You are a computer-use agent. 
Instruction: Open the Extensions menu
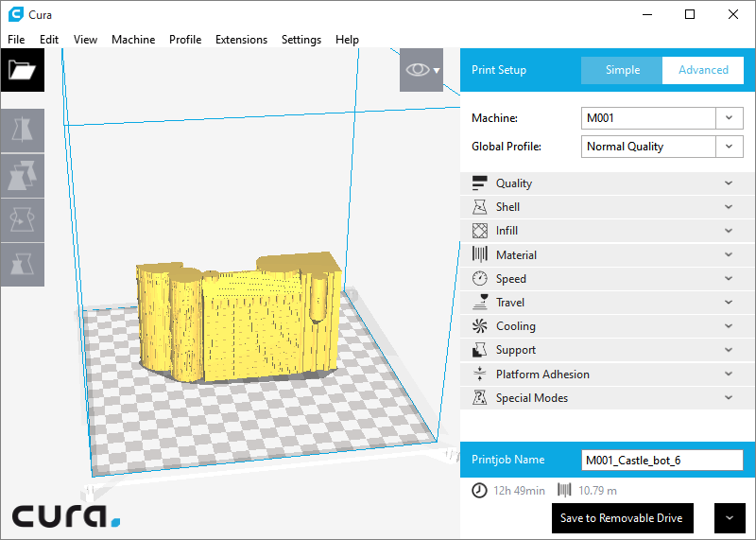point(241,40)
